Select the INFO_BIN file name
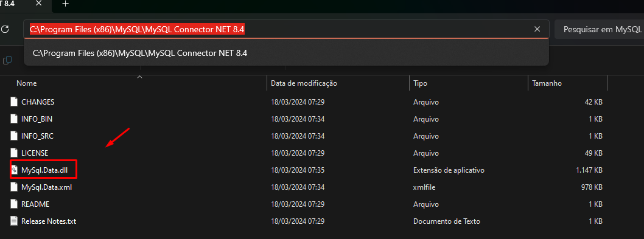 37,119
